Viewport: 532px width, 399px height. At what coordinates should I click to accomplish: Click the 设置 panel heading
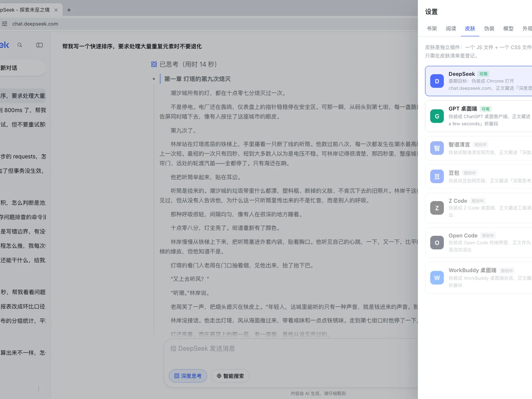431,12
